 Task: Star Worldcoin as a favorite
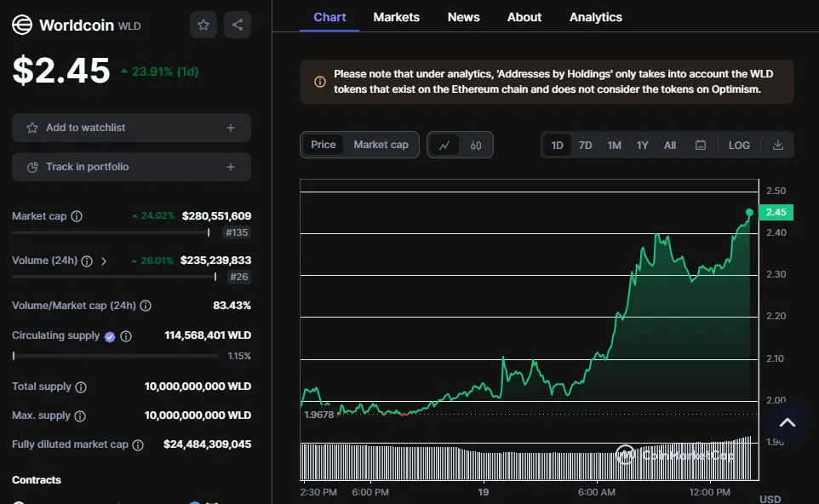pos(203,25)
